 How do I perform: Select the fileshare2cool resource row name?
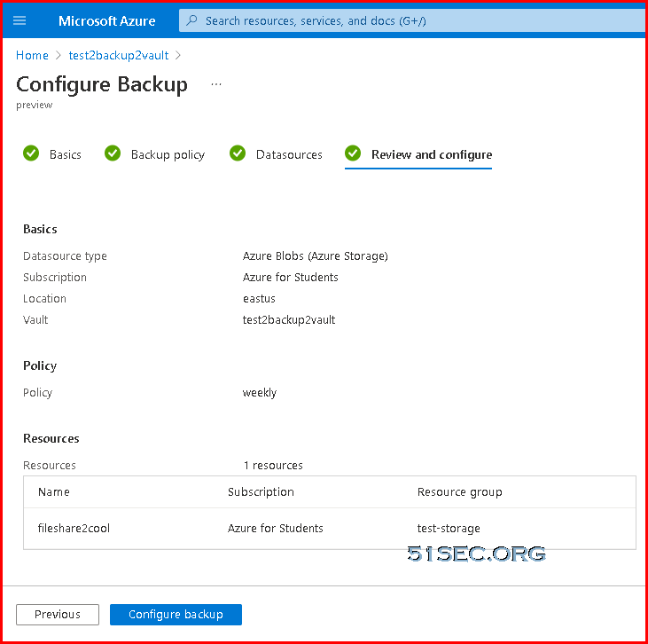(x=74, y=528)
